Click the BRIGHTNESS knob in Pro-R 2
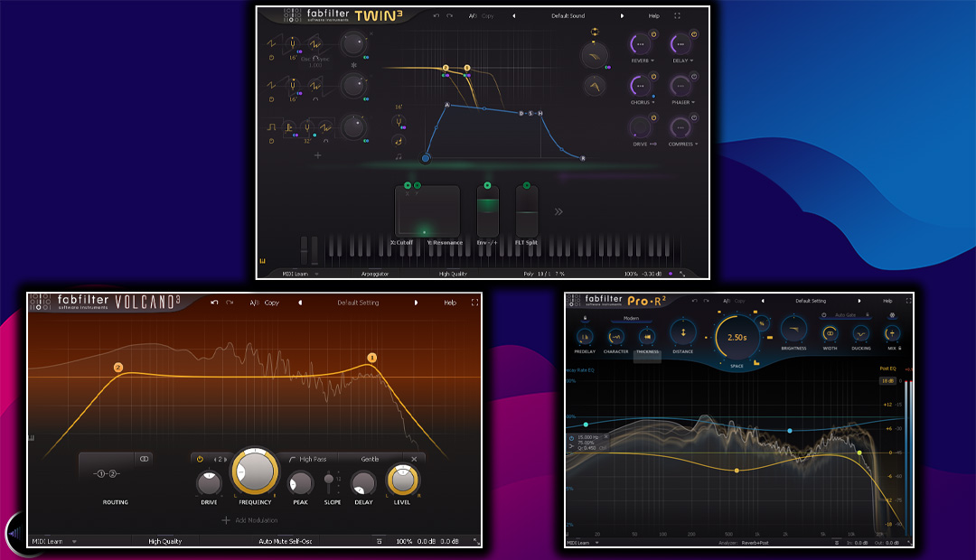This screenshot has height=560, width=976. (793, 329)
